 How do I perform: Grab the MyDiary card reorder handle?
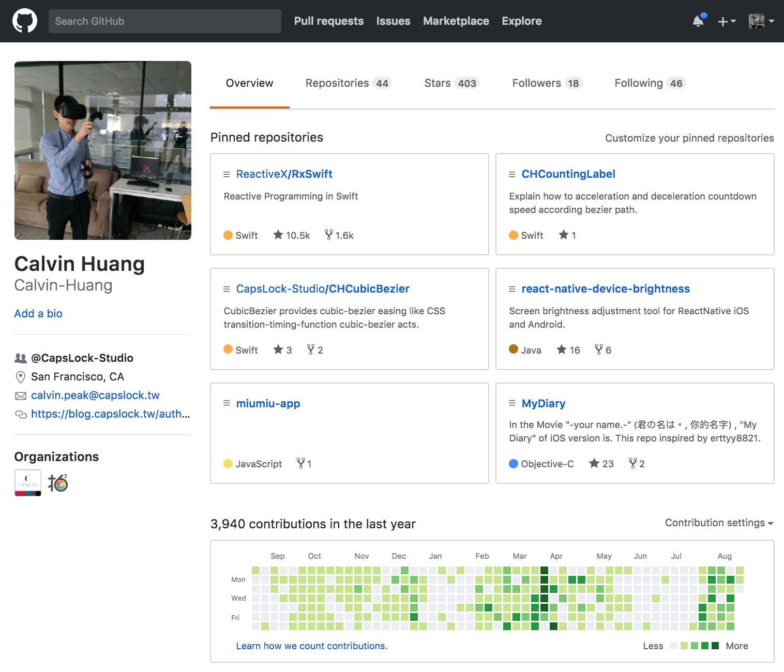(512, 403)
